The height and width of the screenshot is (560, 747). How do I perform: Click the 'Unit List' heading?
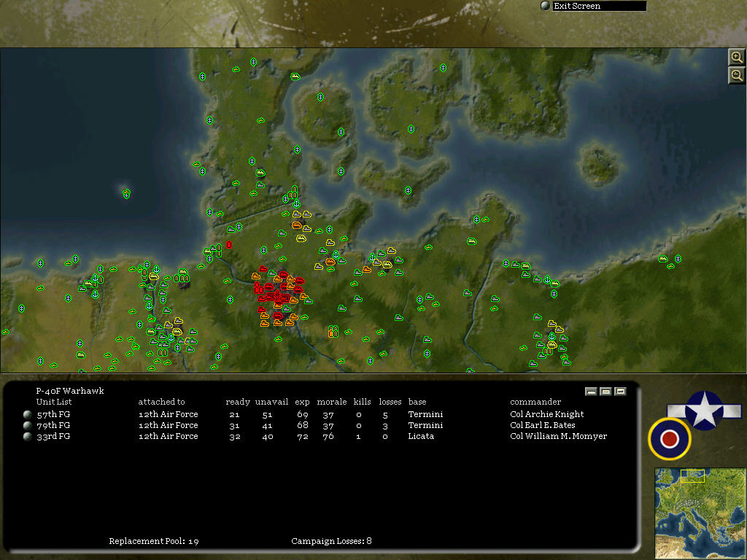point(54,402)
